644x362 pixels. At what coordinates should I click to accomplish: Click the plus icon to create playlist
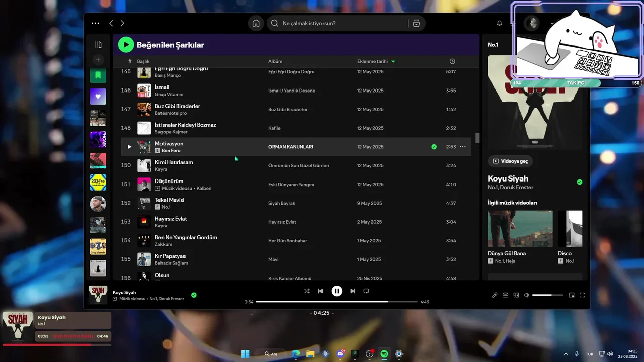click(98, 60)
